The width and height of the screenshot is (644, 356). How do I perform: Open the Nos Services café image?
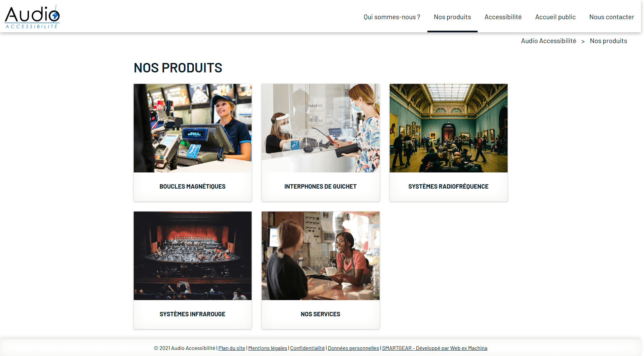click(321, 256)
